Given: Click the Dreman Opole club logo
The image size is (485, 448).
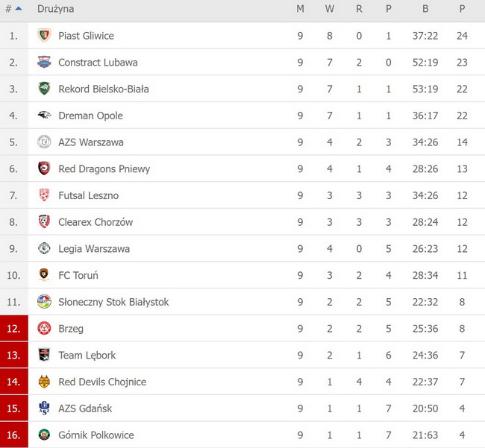Looking at the screenshot, I should click(x=44, y=116).
